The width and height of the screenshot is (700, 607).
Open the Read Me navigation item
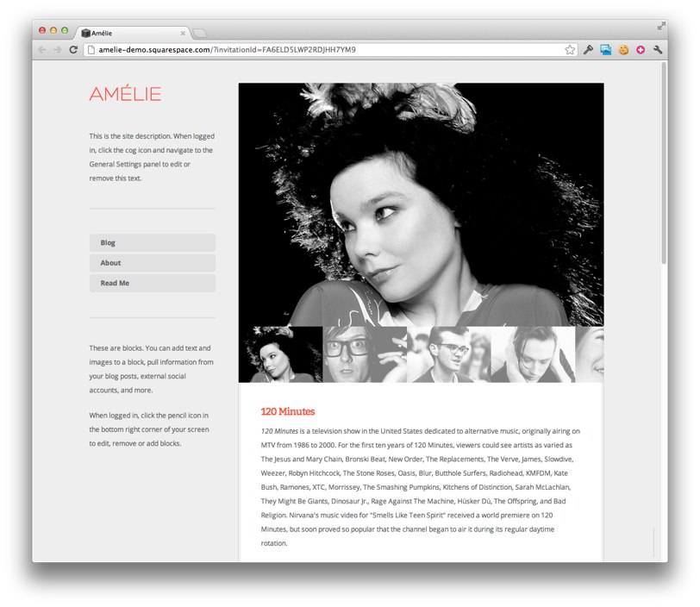coord(153,283)
